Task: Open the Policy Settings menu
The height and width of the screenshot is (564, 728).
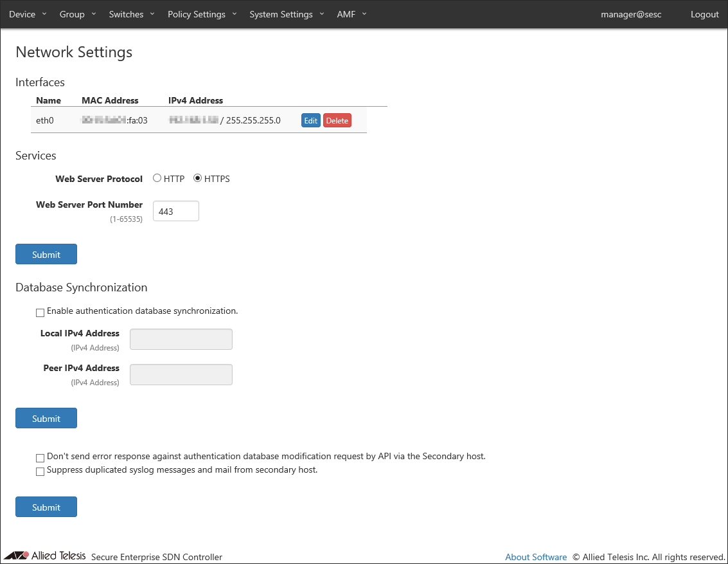Action: point(202,14)
